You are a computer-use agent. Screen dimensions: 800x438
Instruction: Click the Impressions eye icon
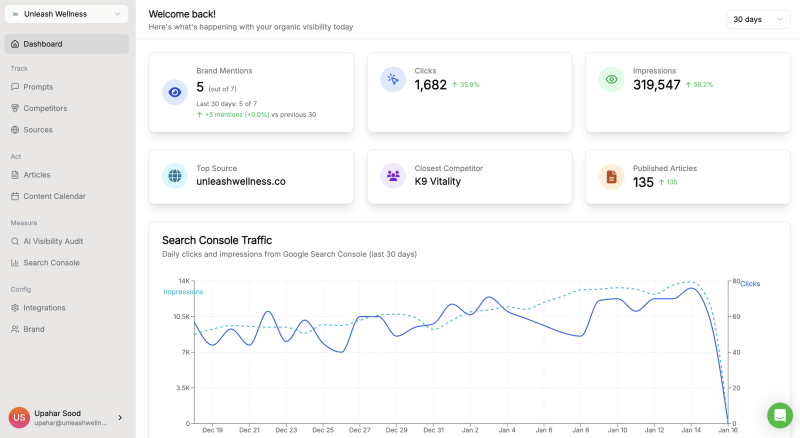pyautogui.click(x=611, y=79)
